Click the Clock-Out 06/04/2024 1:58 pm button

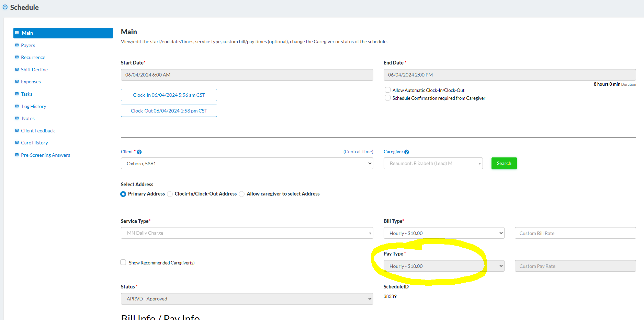click(x=169, y=111)
